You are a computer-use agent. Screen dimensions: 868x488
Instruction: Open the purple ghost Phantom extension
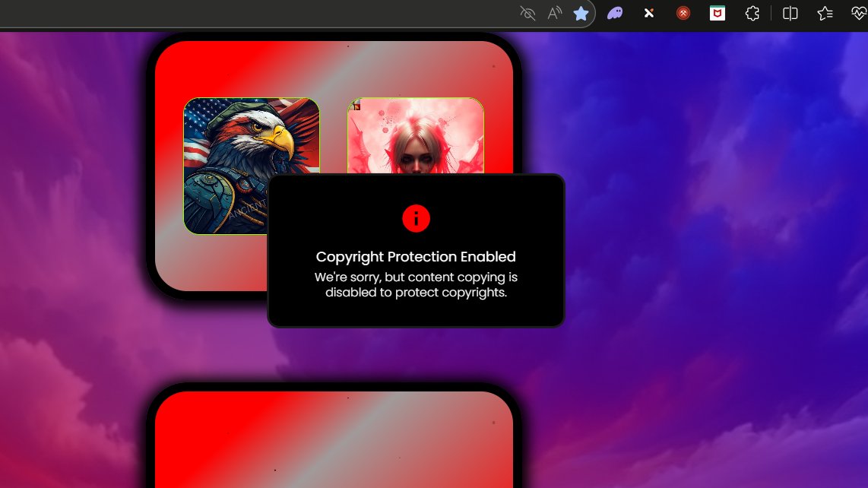pos(615,13)
